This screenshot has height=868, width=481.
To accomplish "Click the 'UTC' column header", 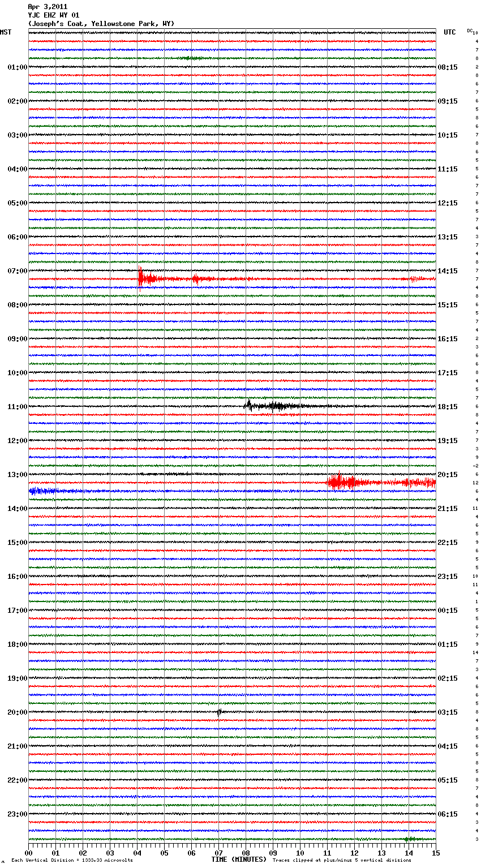I will tap(450, 32).
